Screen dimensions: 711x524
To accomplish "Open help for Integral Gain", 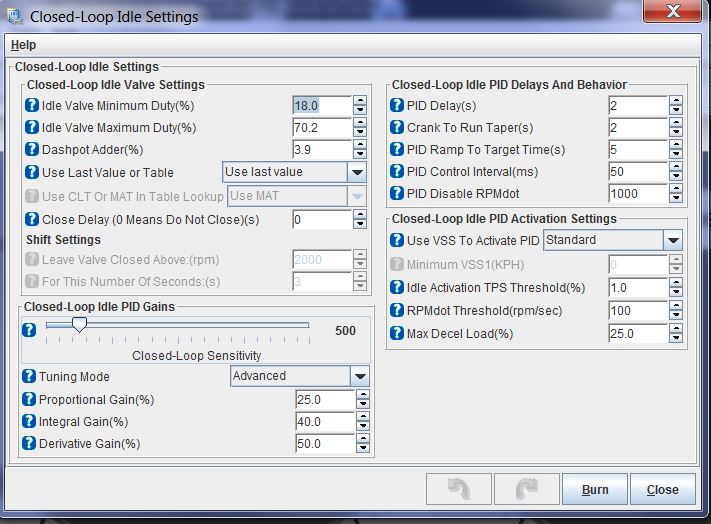I will pyautogui.click(x=29, y=421).
